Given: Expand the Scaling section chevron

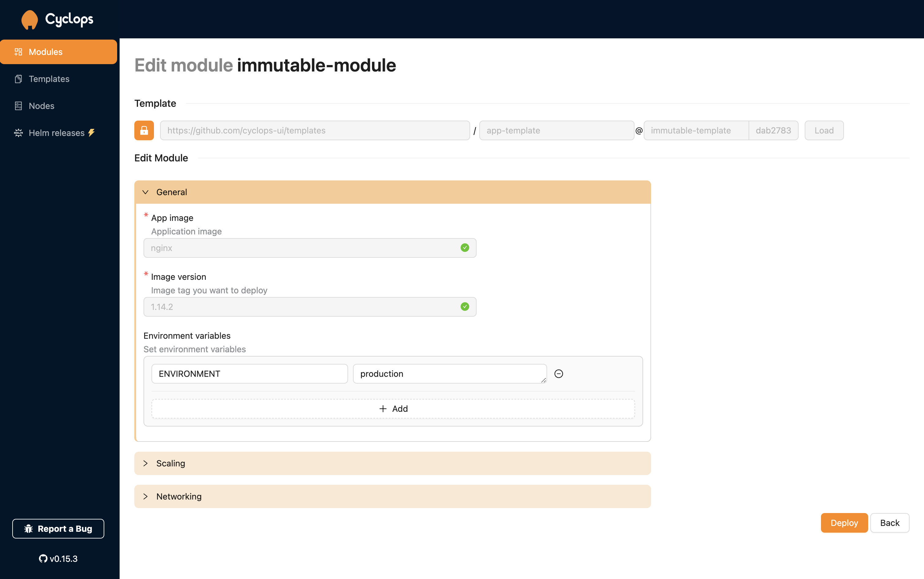Looking at the screenshot, I should (146, 463).
